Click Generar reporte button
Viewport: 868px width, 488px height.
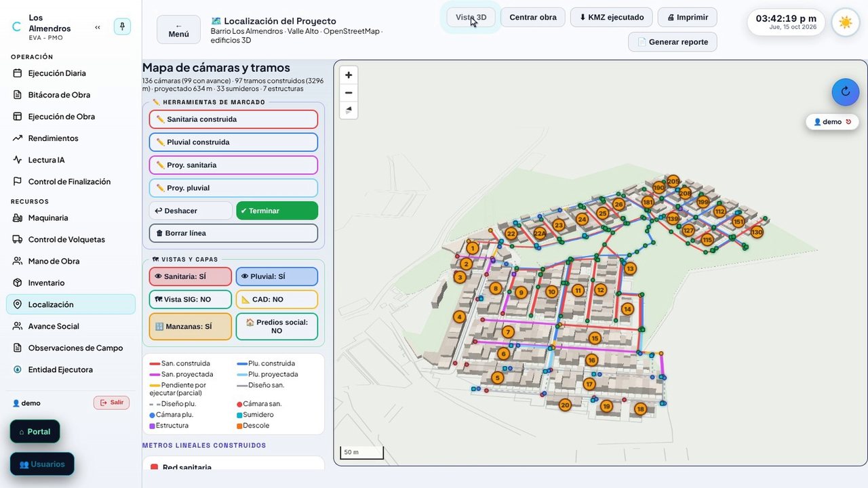click(673, 42)
